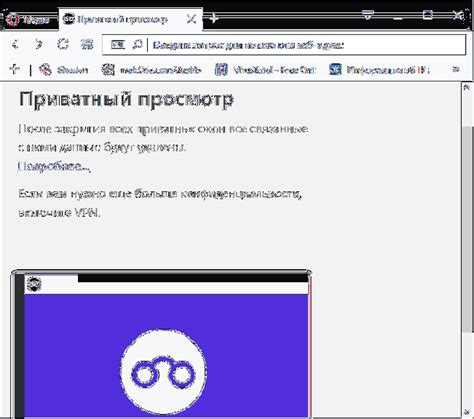474x419 pixels.
Task: Click the 'Подробнее...' link
Action: (54, 166)
